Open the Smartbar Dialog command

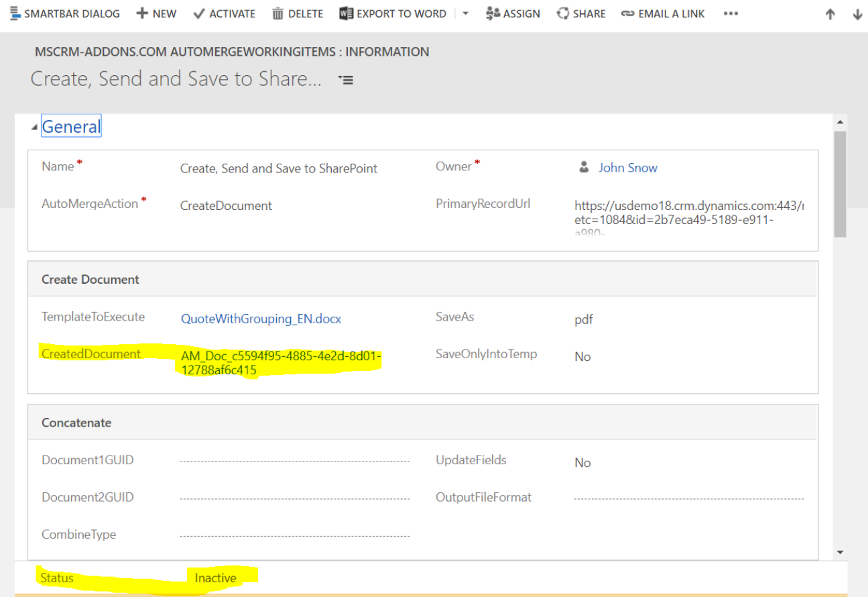[x=65, y=13]
